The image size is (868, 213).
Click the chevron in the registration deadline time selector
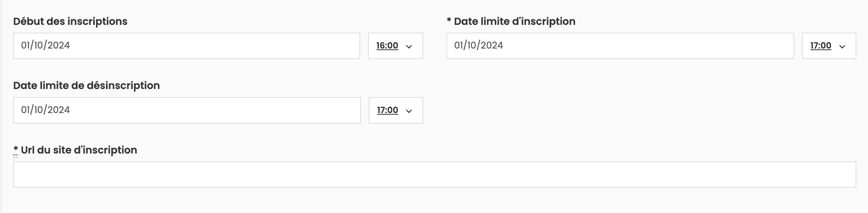pos(842,47)
